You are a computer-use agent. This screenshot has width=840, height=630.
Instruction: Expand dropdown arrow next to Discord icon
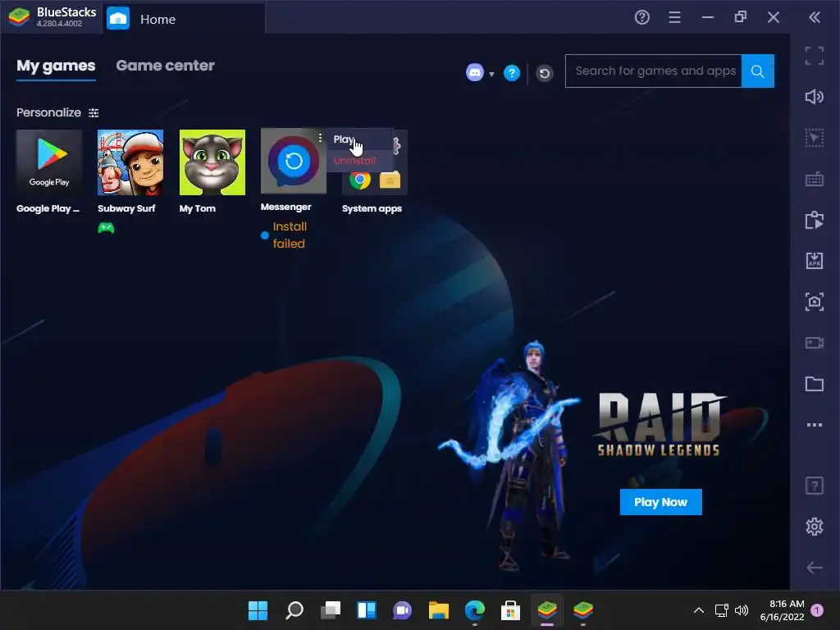click(x=491, y=75)
